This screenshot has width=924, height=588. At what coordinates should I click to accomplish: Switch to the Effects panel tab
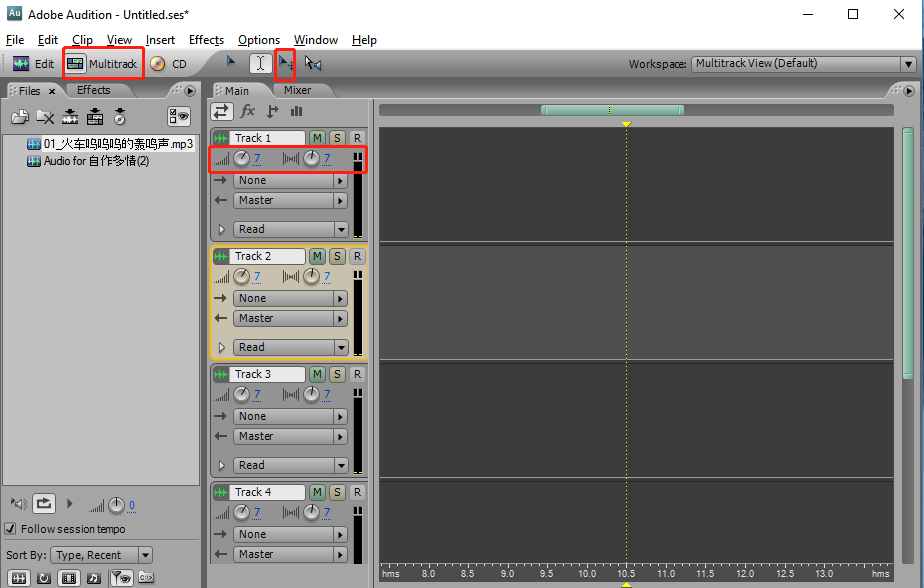click(94, 90)
